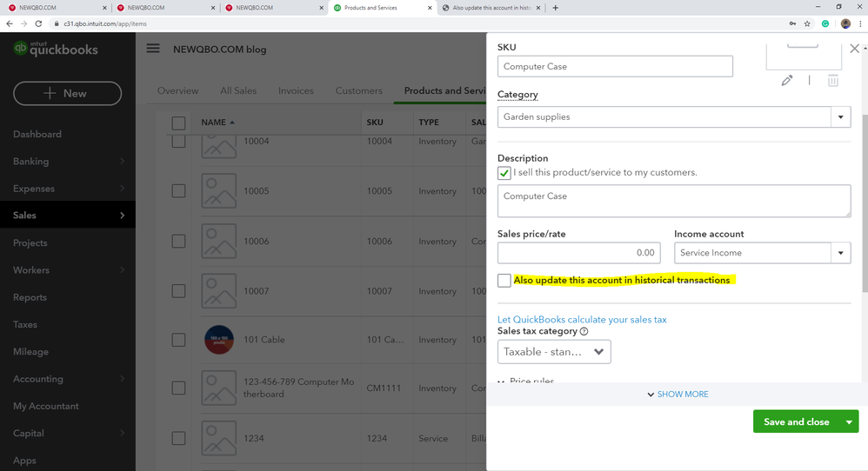Click 'Let QuickBooks calculate your sales tax' link
Image resolution: width=868 pixels, height=471 pixels.
pos(582,320)
